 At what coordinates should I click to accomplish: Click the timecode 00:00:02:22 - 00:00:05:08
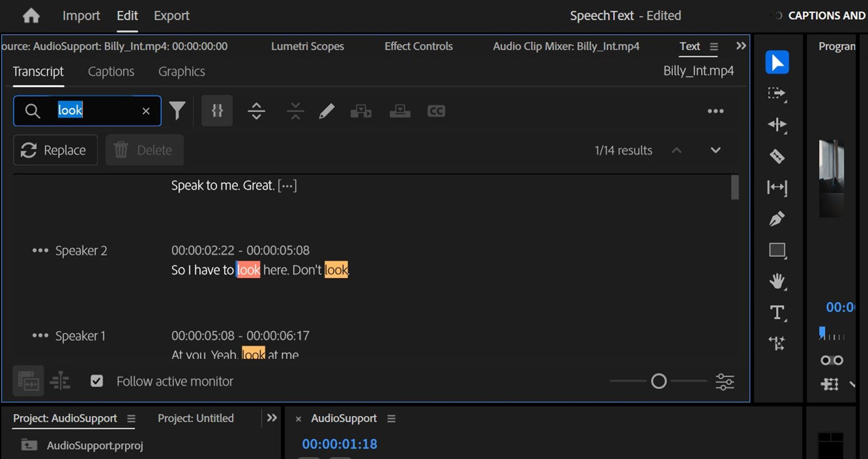[x=240, y=250]
